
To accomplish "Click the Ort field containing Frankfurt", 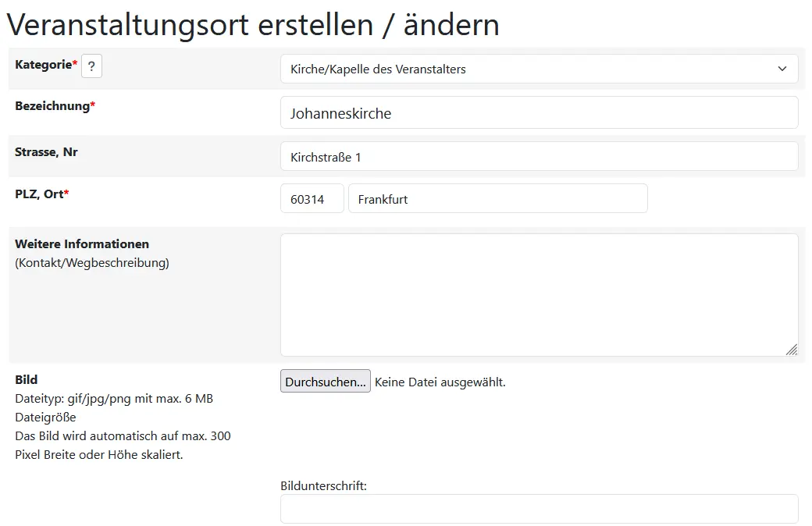I will [x=497, y=199].
